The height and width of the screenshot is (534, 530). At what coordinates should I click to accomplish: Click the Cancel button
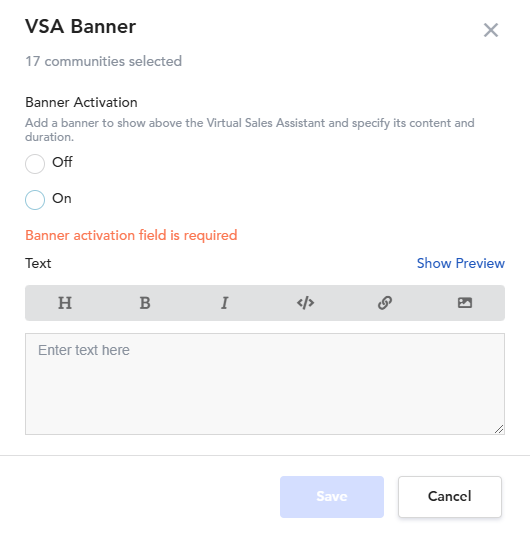tap(450, 497)
